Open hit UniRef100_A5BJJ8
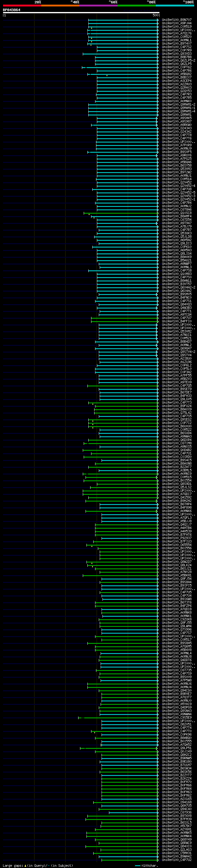This screenshot has width=197, height=868. tap(176, 521)
